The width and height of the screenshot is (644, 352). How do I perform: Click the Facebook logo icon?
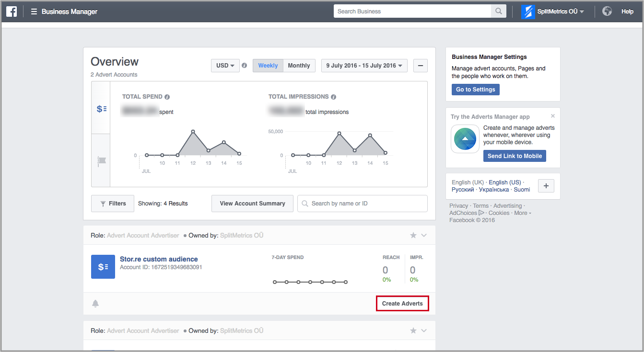[x=12, y=11]
